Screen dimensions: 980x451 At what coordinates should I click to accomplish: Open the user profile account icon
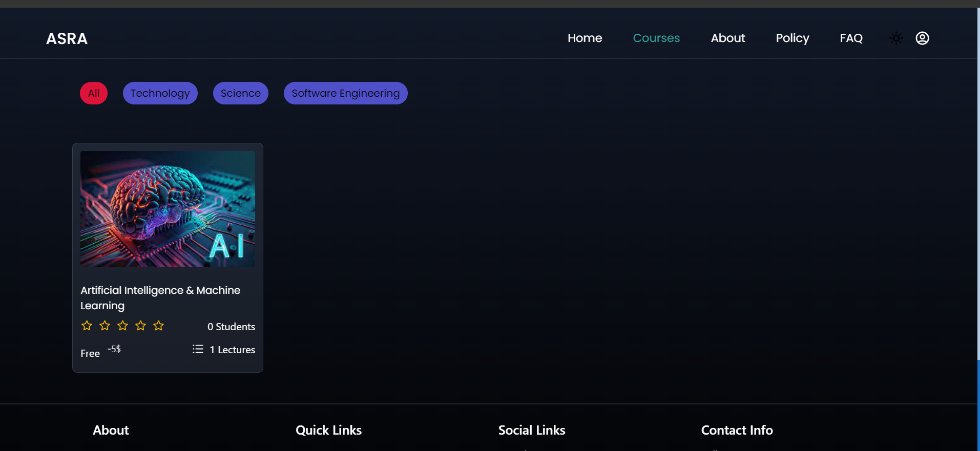[x=922, y=38]
